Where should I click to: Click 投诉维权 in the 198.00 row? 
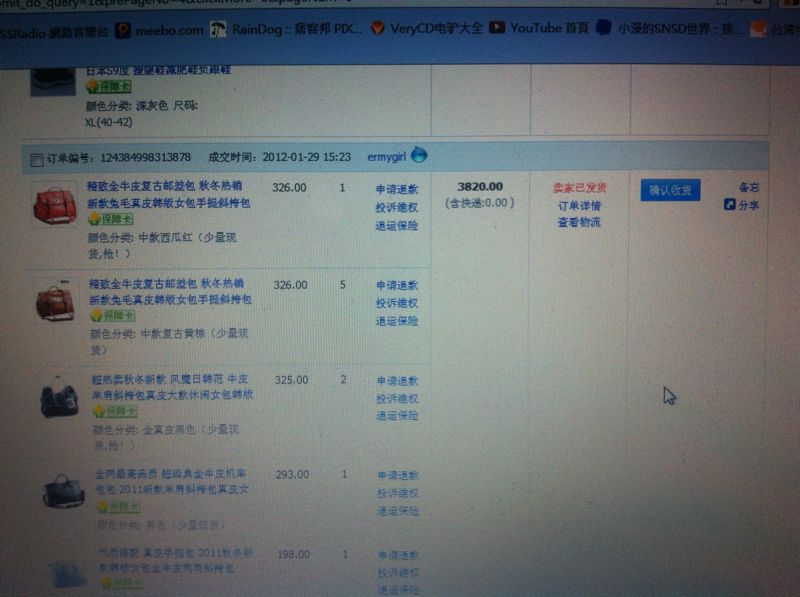tap(398, 573)
